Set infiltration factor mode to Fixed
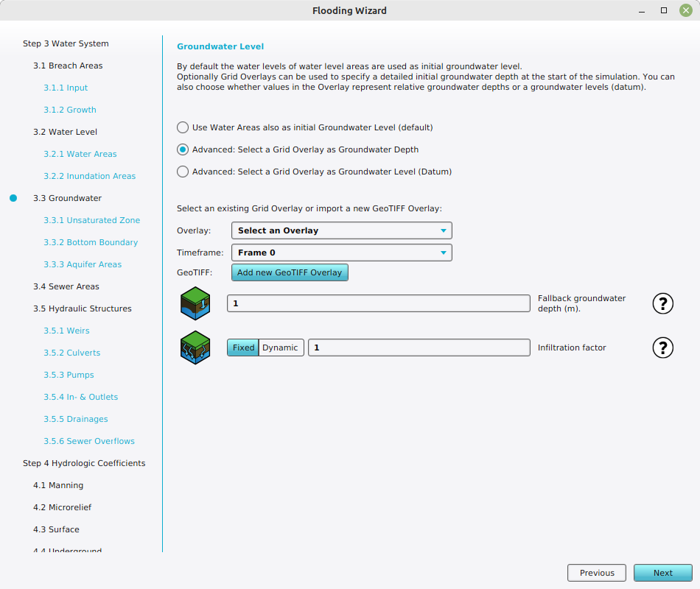The width and height of the screenshot is (700, 589). [x=243, y=348]
